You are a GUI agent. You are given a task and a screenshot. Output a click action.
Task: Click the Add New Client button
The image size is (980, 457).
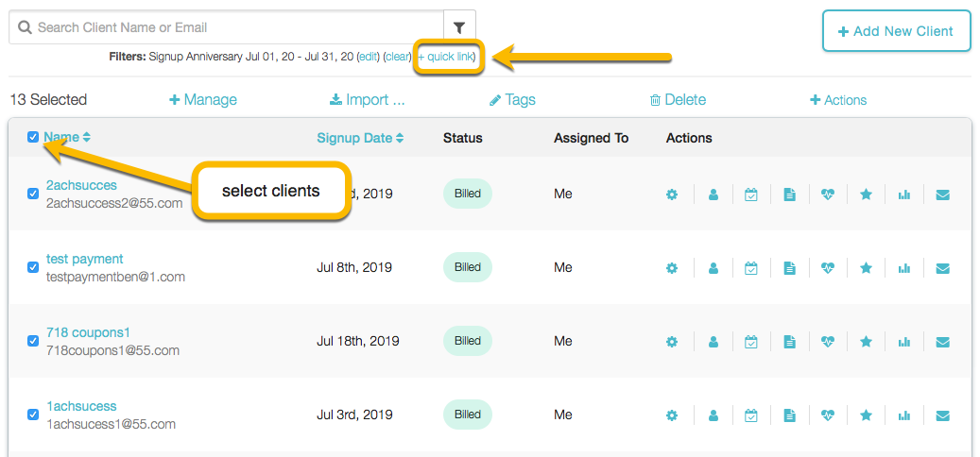click(896, 31)
